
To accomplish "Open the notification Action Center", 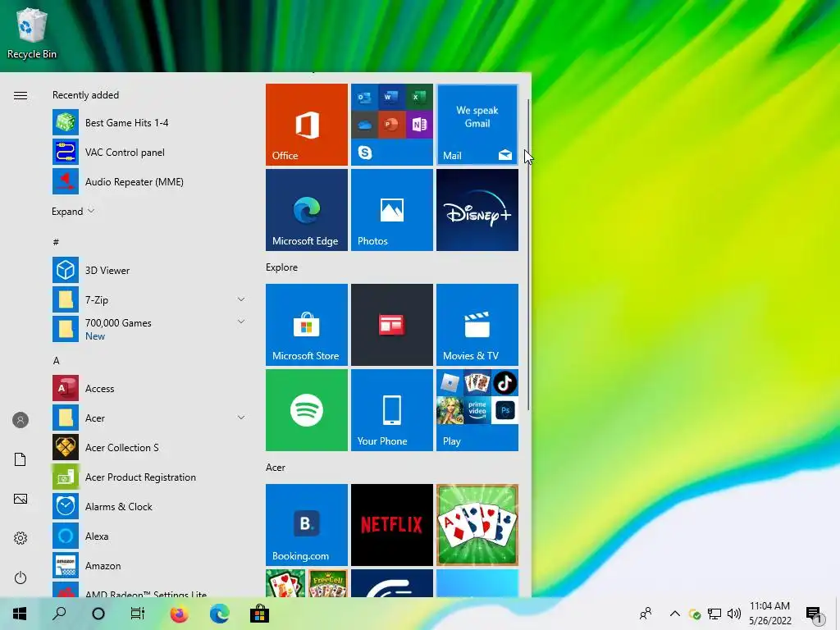I will pos(814,614).
